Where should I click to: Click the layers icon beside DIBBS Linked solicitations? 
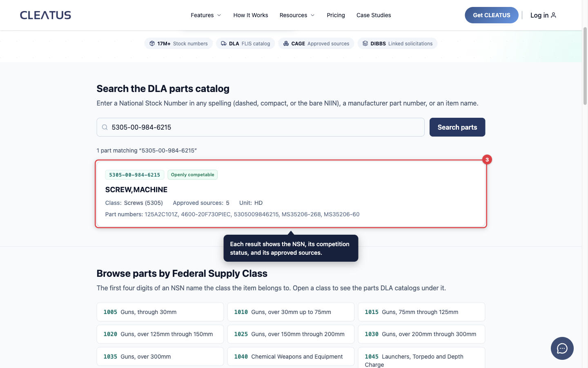click(x=365, y=43)
